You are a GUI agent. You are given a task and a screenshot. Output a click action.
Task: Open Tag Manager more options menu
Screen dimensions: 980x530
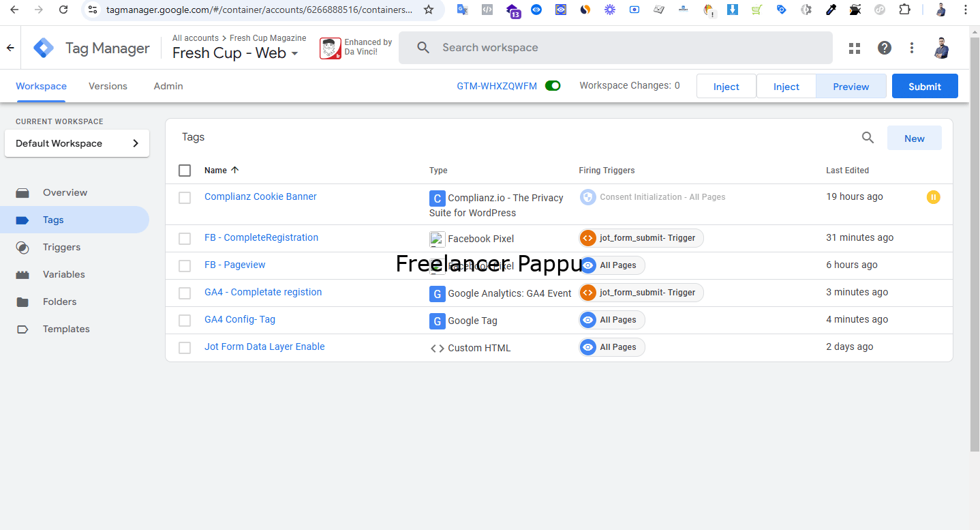pyautogui.click(x=912, y=48)
